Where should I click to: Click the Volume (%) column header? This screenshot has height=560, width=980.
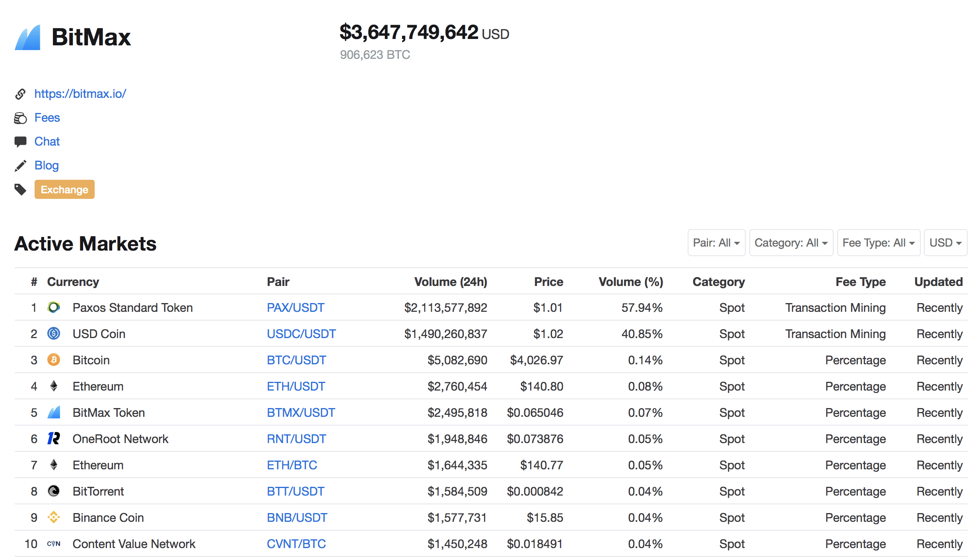click(631, 282)
